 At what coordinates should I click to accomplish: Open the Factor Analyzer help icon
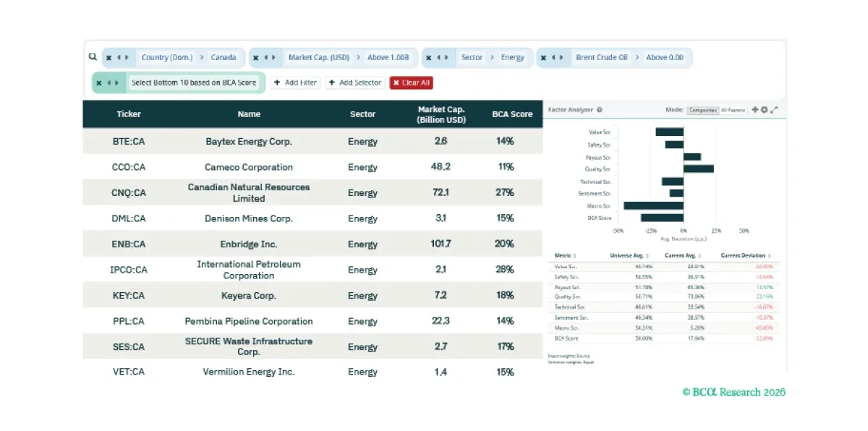pos(600,110)
